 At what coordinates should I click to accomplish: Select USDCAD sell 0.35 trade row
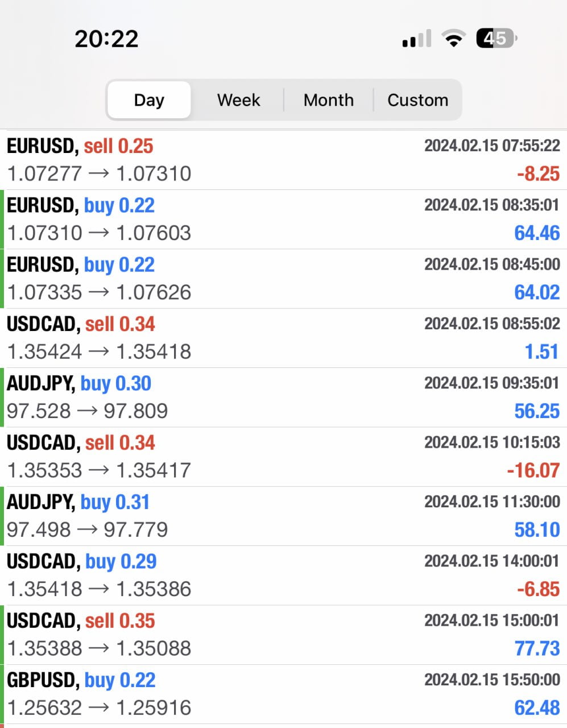point(283,635)
